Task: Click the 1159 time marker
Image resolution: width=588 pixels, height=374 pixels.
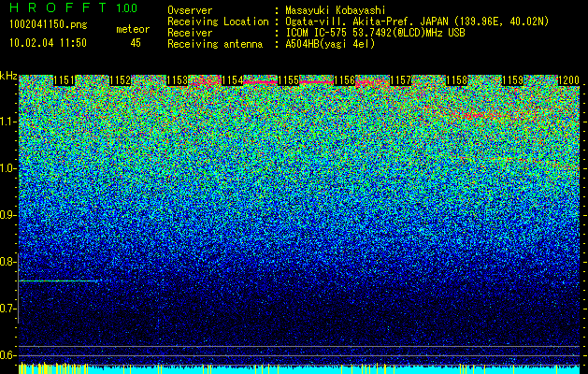Action: (512, 80)
